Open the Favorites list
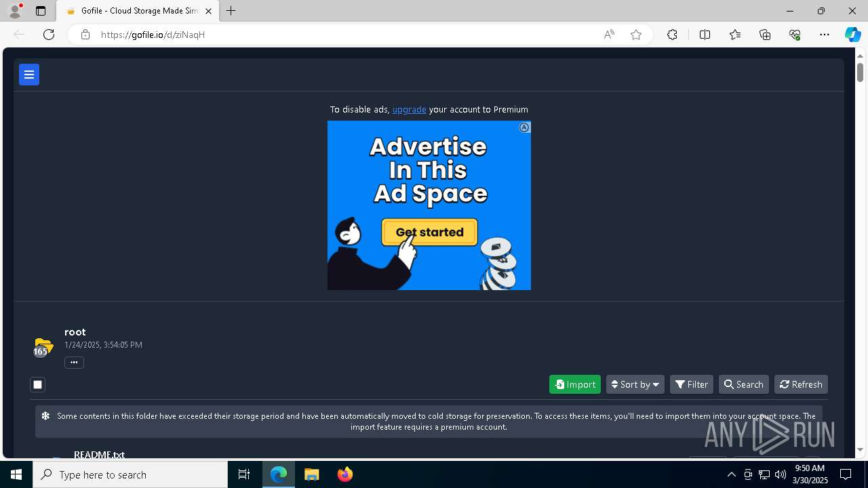The height and width of the screenshot is (488, 868). [735, 35]
